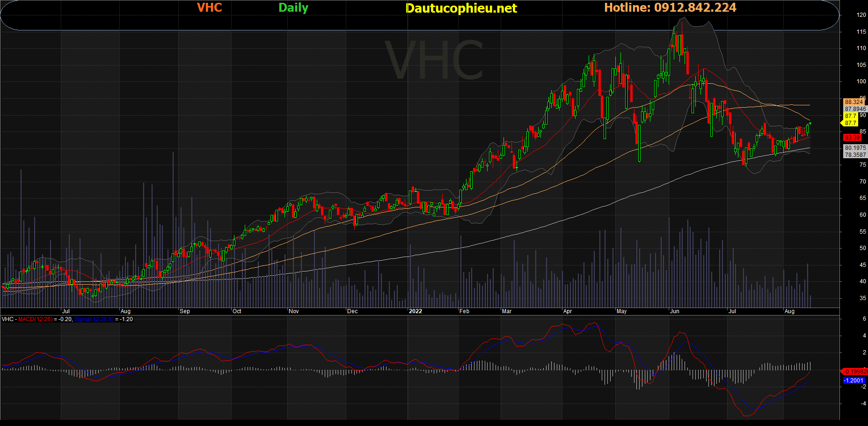Image resolution: width=868 pixels, height=426 pixels.
Task: Open the Dautucophieu.net link in header
Action: tap(461, 8)
